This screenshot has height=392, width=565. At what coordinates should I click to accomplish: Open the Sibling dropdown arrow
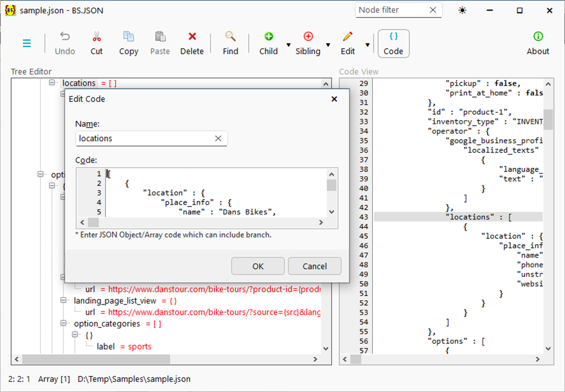[328, 45]
